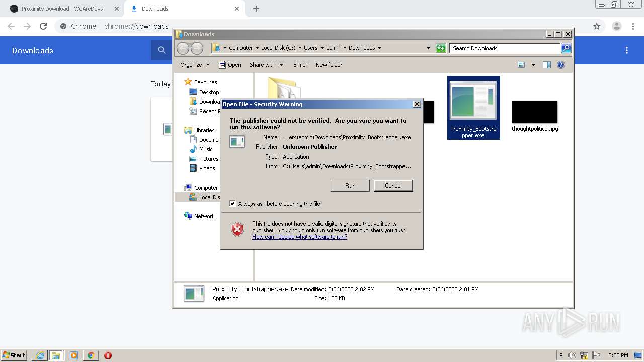
Task: Expand the view options dropdown arrow
Action: (533, 65)
